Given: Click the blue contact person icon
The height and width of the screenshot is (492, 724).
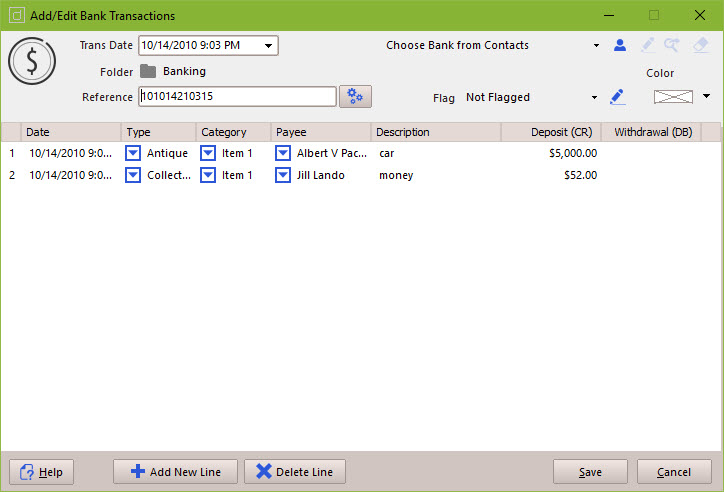Looking at the screenshot, I should coord(620,45).
